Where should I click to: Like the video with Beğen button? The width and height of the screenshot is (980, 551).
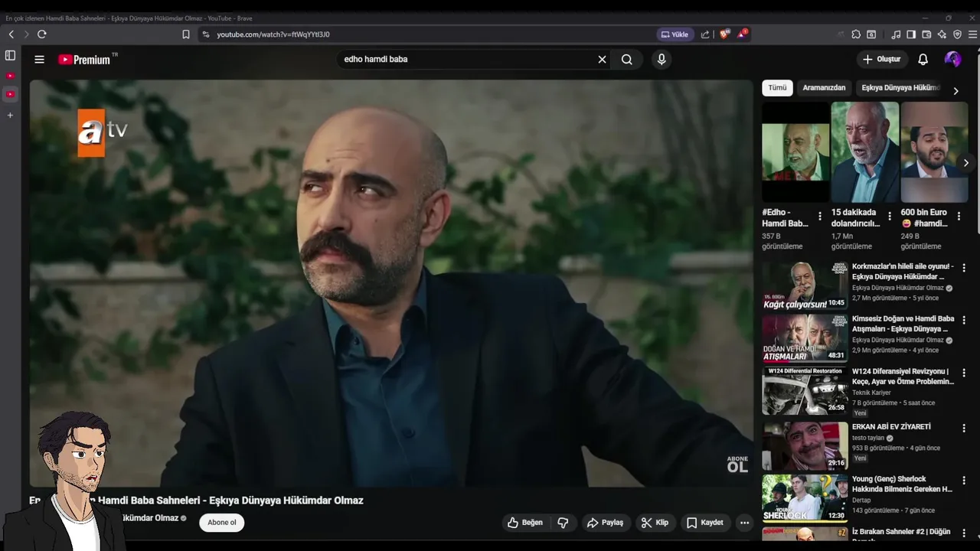(x=525, y=523)
